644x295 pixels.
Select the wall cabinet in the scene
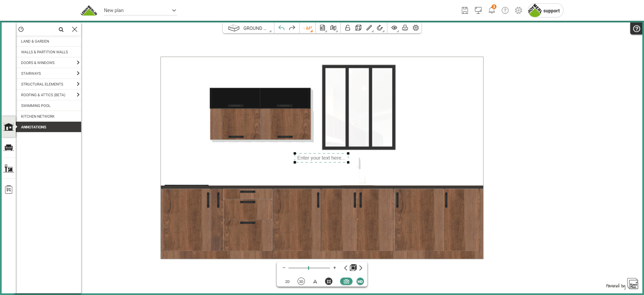click(260, 114)
